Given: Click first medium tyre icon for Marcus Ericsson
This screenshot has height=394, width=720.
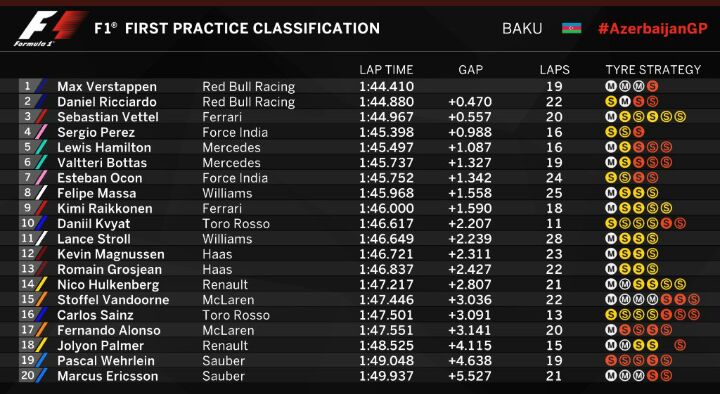Looking at the screenshot, I should [x=610, y=376].
